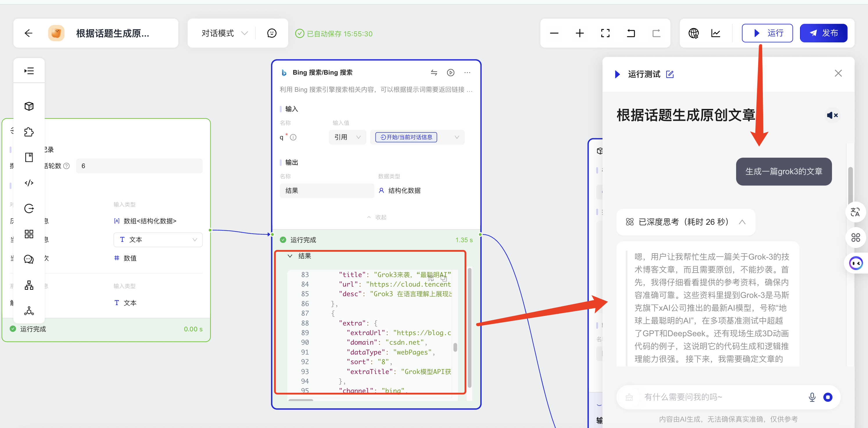The width and height of the screenshot is (868, 428).
Task: Open the 文本 type dropdown
Action: pyautogui.click(x=158, y=240)
